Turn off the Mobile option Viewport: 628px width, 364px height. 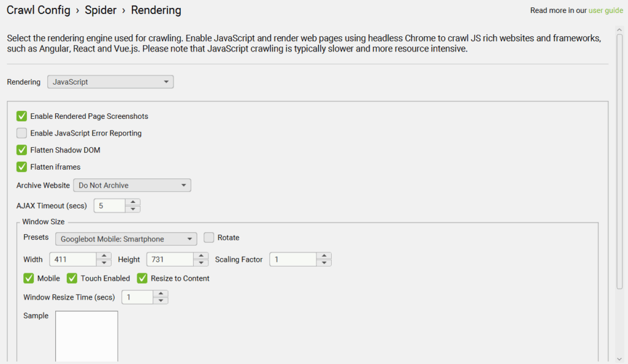point(28,278)
